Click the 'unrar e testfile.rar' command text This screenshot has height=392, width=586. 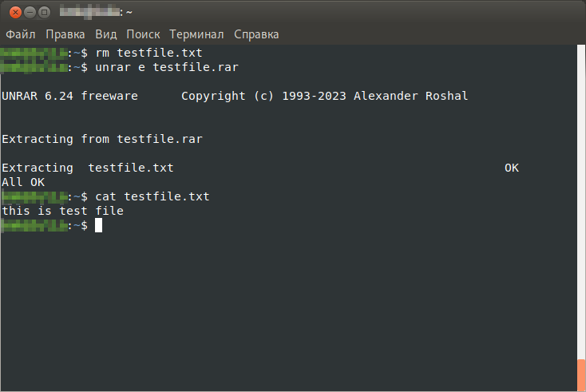pos(167,67)
